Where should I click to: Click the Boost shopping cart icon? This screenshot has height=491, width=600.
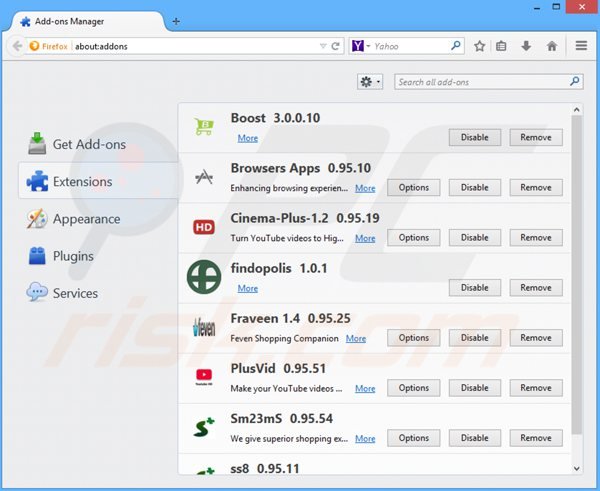pos(204,126)
